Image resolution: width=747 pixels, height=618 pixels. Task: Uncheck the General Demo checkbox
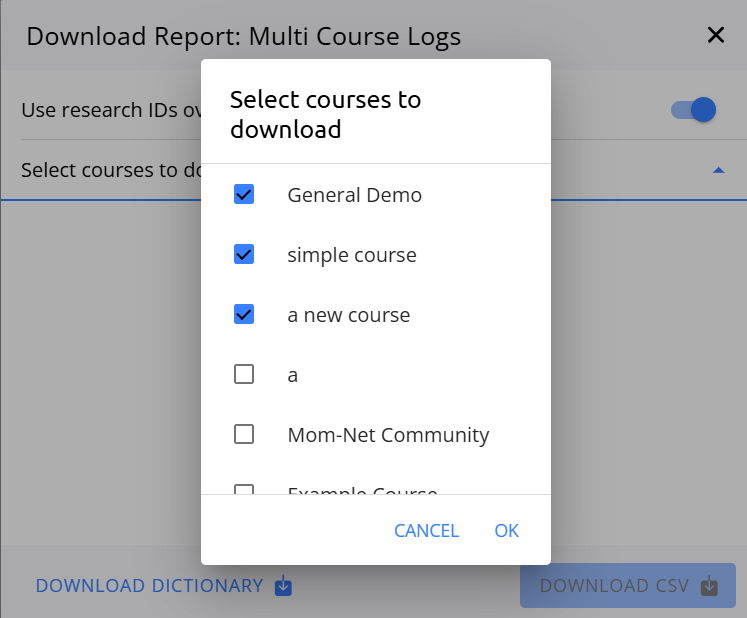coord(243,195)
